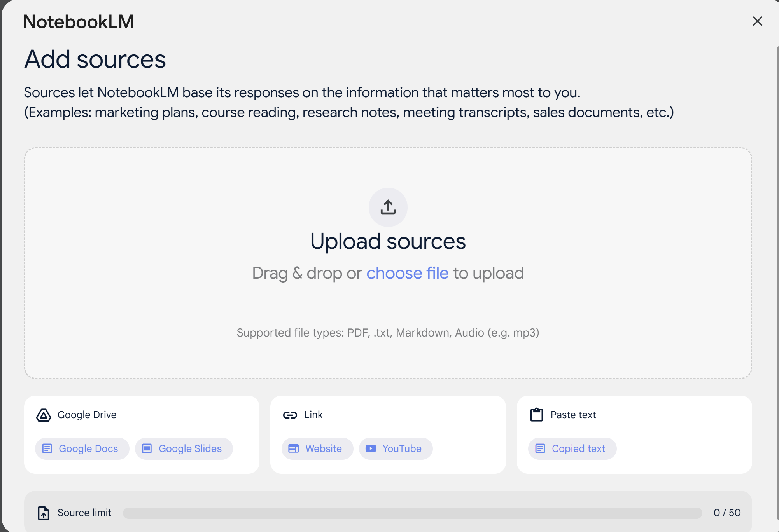Close the Add sources dialog
The image size is (779, 532).
757,21
